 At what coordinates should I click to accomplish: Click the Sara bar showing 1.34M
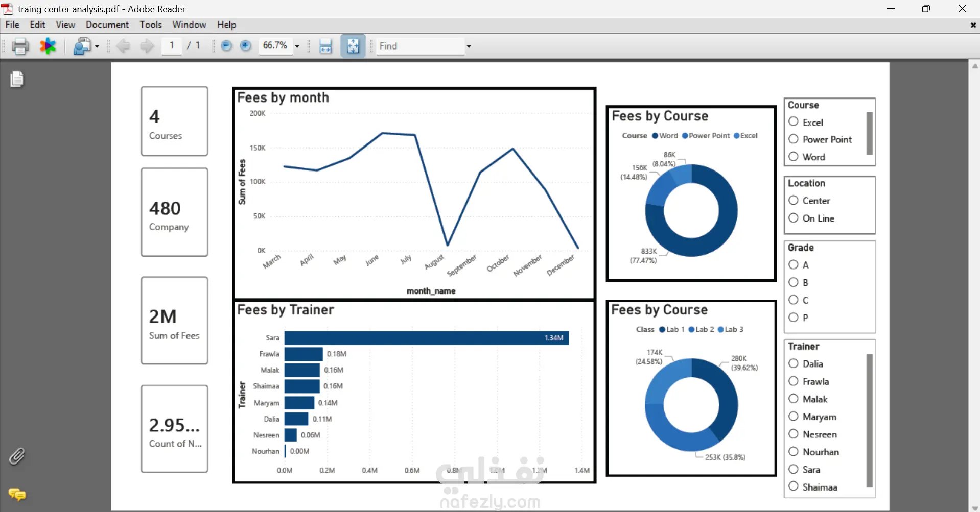(x=427, y=338)
